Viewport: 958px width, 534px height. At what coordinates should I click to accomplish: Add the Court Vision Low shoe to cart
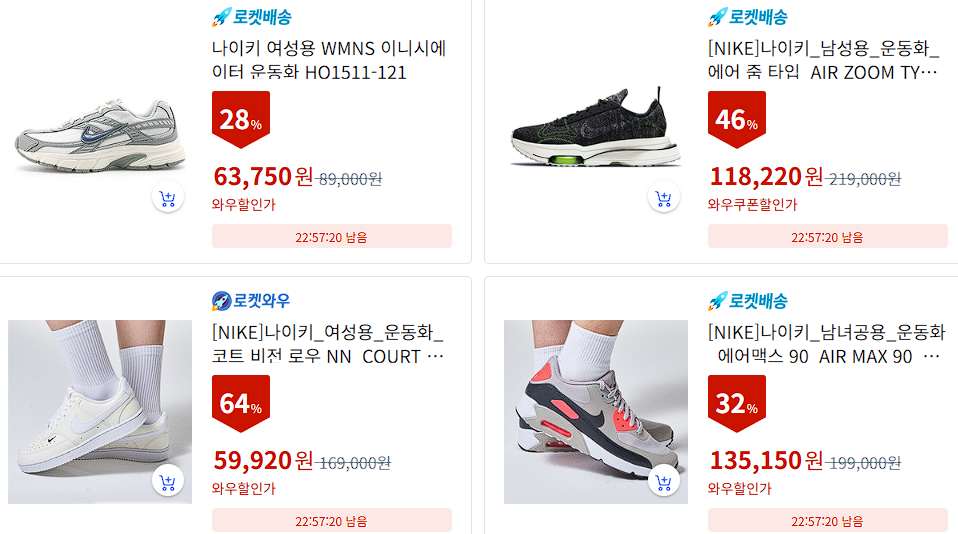tap(167, 481)
